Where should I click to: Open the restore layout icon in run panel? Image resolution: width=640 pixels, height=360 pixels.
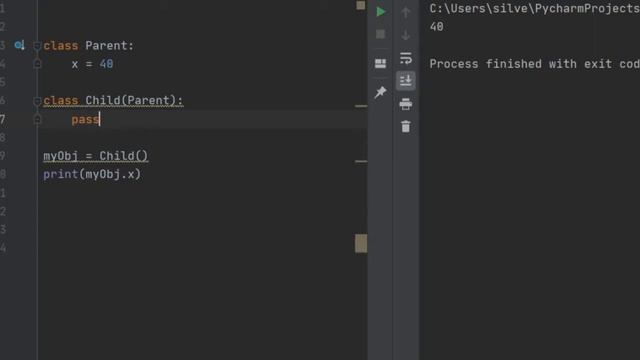tap(380, 63)
